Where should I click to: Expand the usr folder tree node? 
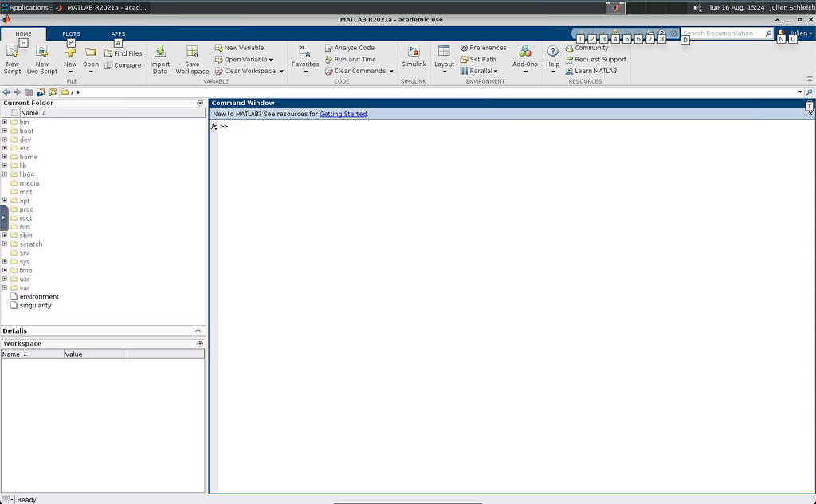5,279
